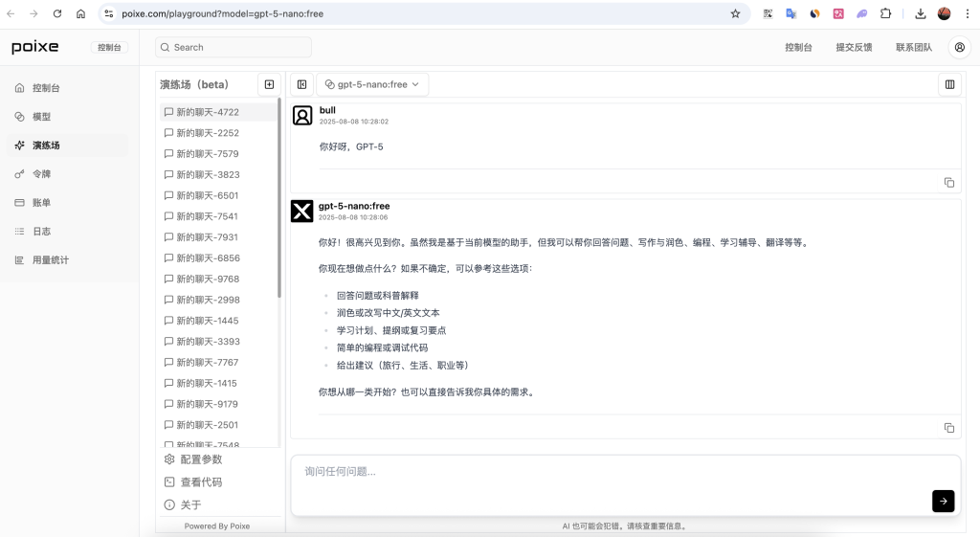Viewport: 980px width, 537px height.
Task: Click 提交反馈 link in header
Action: (x=854, y=47)
